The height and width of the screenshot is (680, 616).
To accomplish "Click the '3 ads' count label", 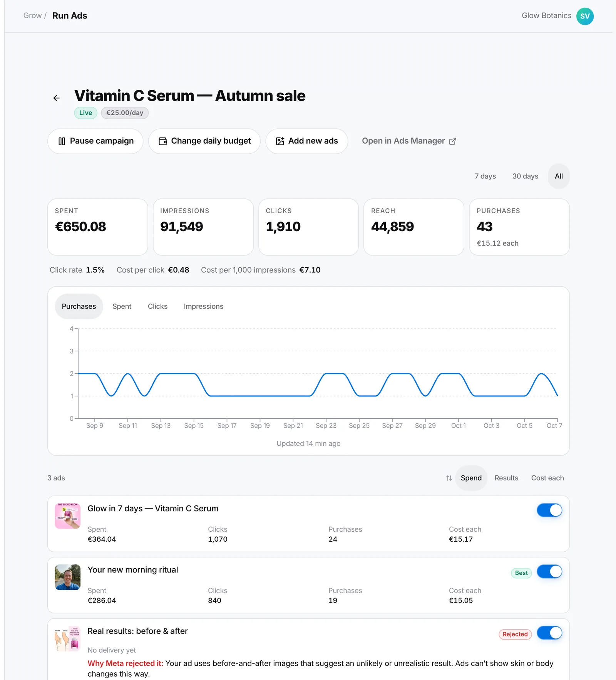I will click(56, 478).
